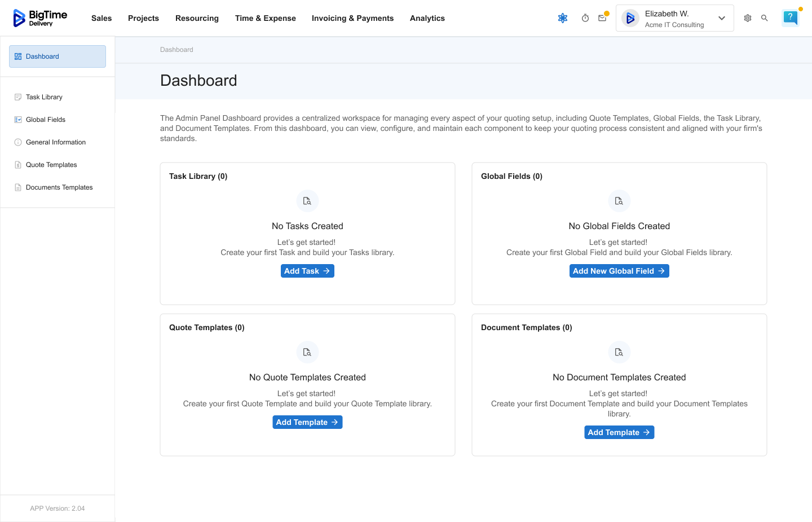Open General Information in the sidebar

pos(56,142)
